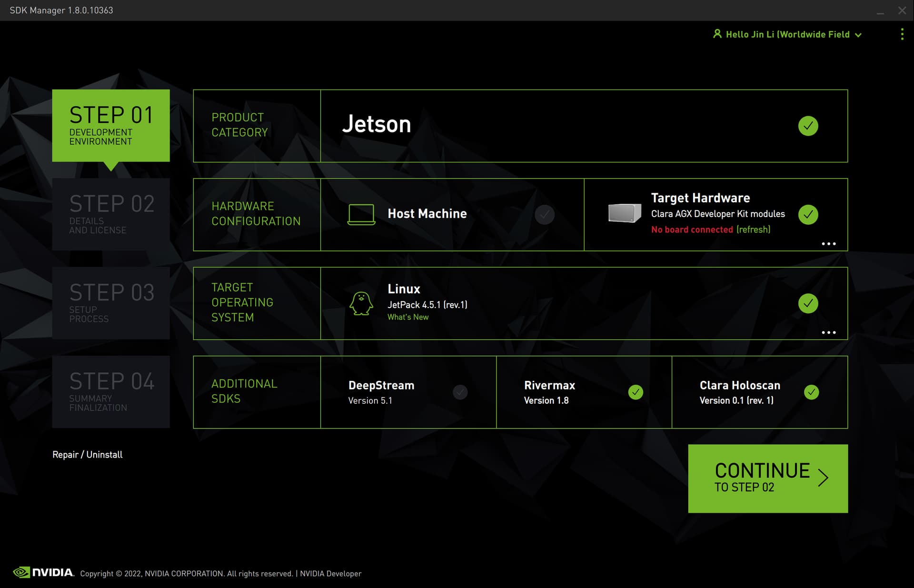This screenshot has height=588, width=914.
Task: Open the vertical three-dot options menu
Action: (902, 34)
